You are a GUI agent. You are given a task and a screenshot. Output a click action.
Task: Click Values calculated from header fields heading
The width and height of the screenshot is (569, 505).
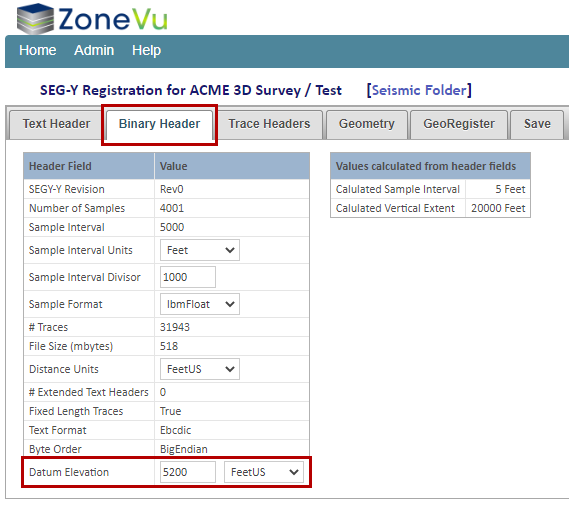pyautogui.click(x=426, y=166)
